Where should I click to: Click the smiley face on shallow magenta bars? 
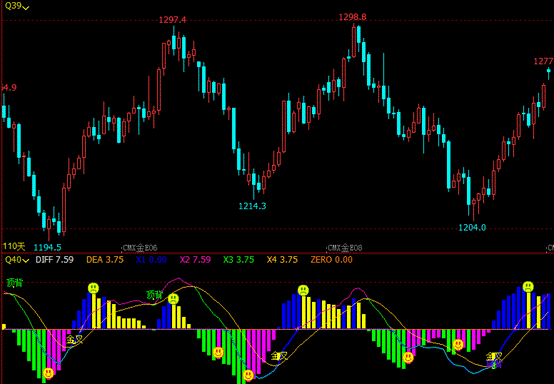coord(458,344)
